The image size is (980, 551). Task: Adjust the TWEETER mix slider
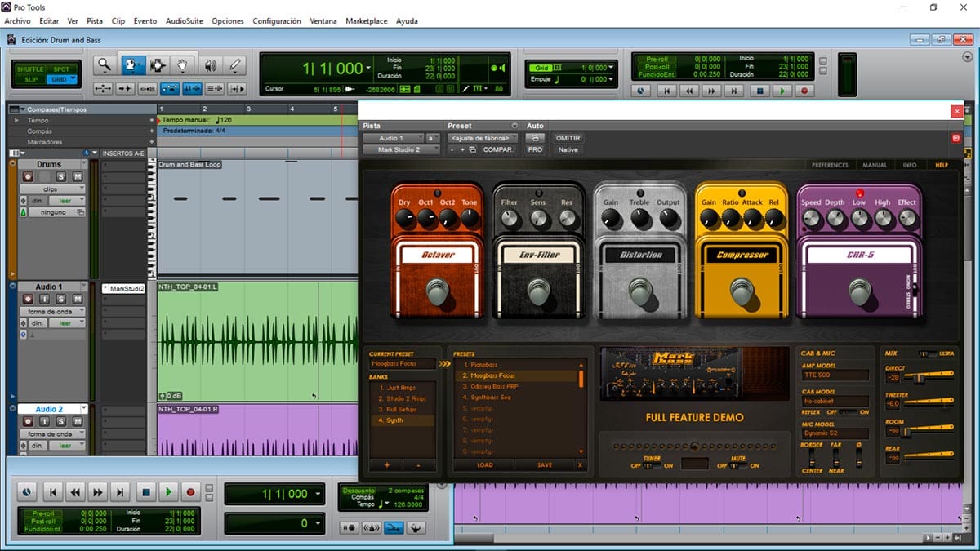pyautogui.click(x=929, y=402)
